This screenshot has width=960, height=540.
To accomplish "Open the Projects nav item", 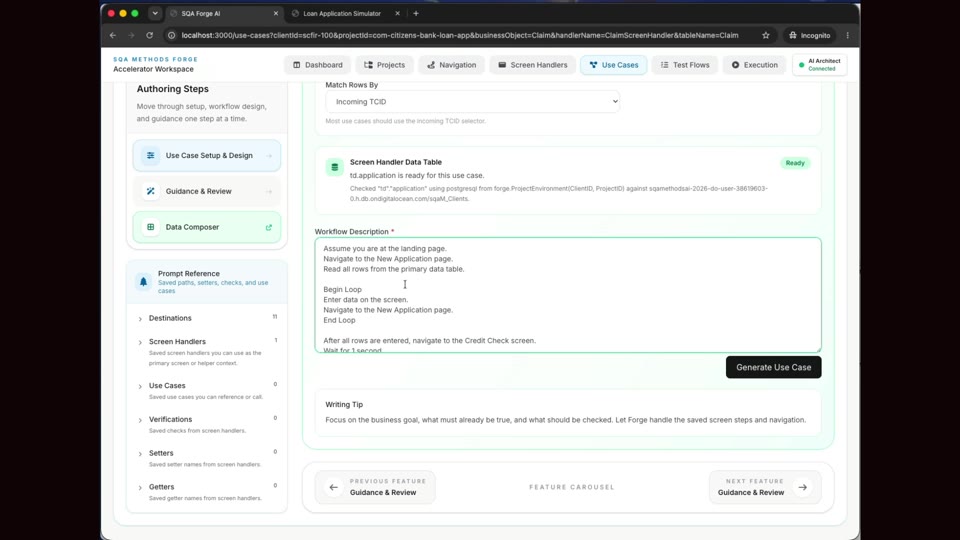I will [x=384, y=65].
